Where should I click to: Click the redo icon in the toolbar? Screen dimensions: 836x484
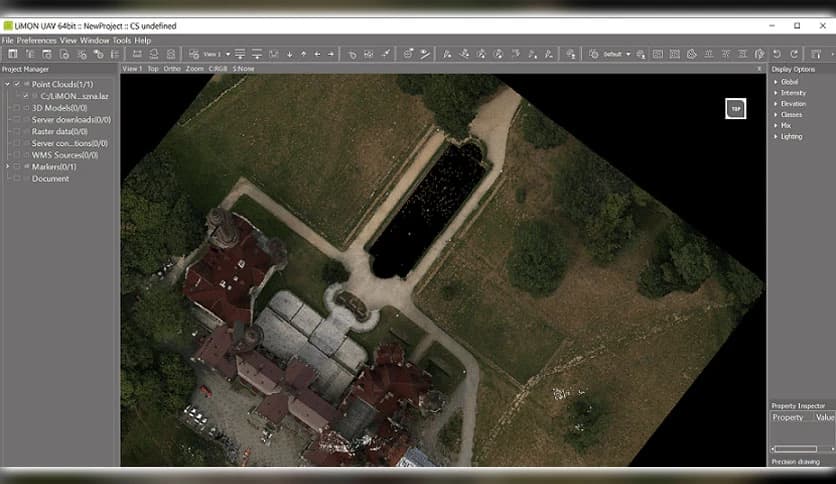794,54
